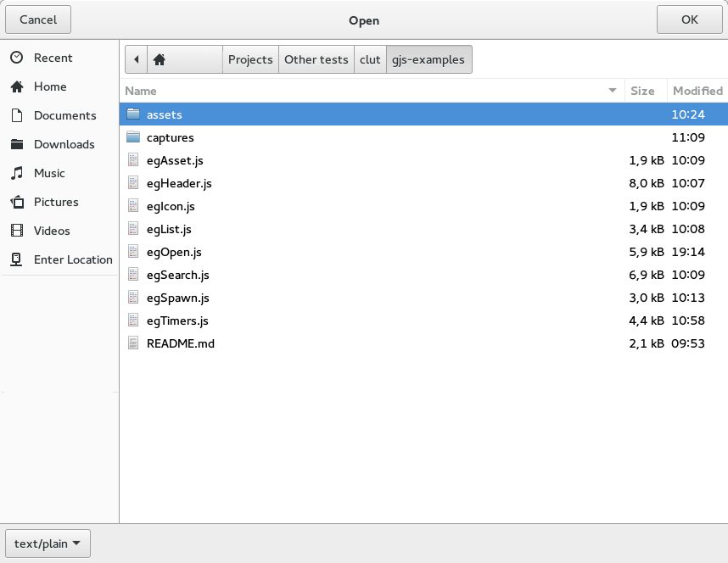Select the egTimers.js file
This screenshot has width=728, height=563.
423,321
